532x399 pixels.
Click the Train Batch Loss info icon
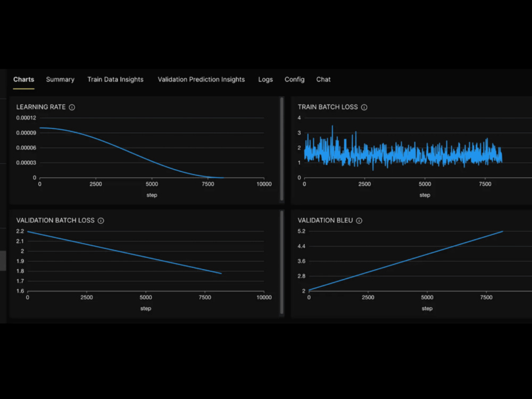point(364,107)
